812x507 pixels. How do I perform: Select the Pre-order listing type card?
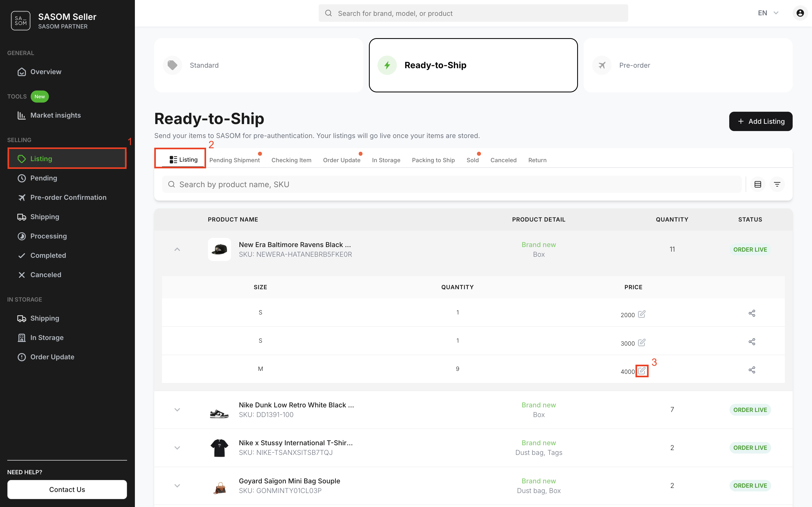(x=688, y=65)
